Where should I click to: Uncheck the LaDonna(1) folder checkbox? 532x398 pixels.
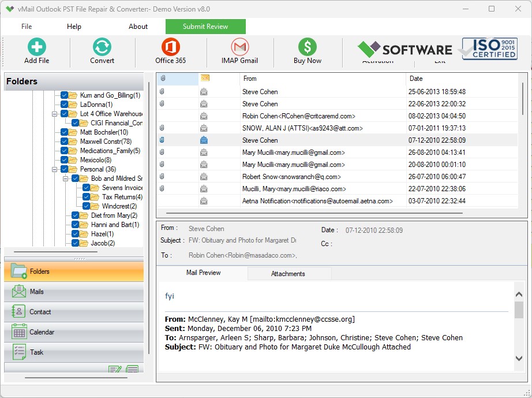64,104
